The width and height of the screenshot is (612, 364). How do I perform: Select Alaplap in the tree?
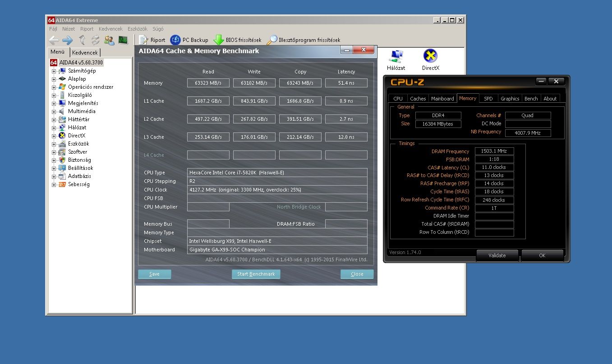click(x=77, y=79)
